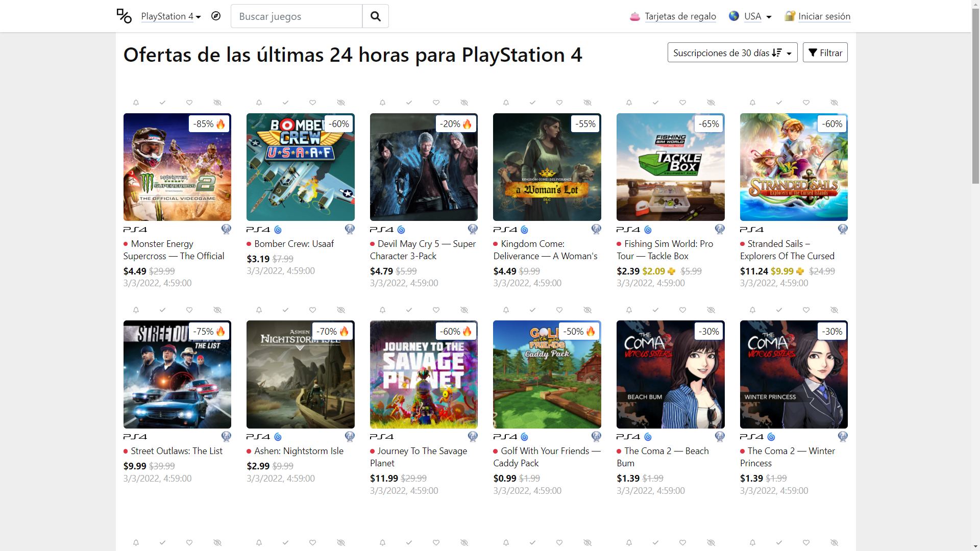Click the Buscar juegos search field
Screen dimensions: 980x551
pos(297,16)
